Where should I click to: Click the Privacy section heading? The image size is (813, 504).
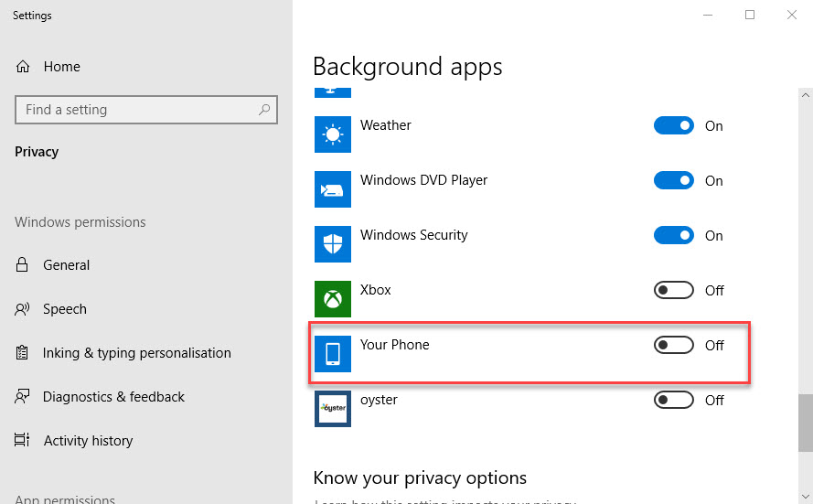[37, 152]
